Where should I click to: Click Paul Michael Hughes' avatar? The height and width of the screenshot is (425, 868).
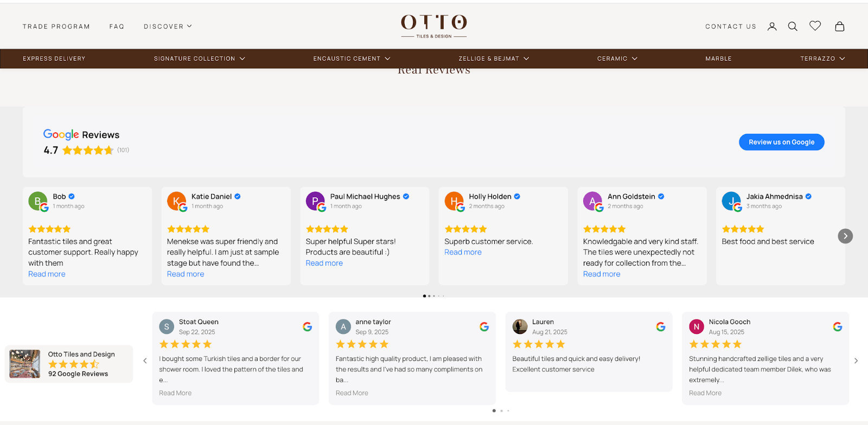[315, 201]
